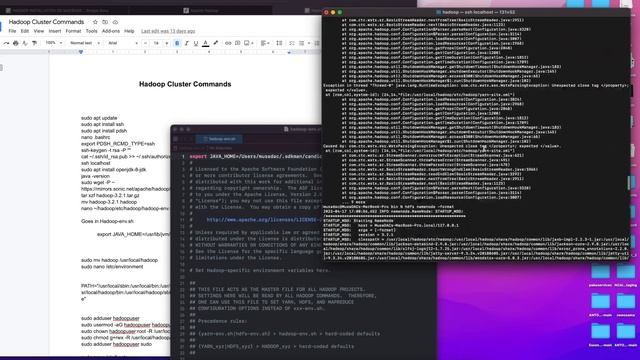
Task: Increase font size with plus button
Action: click(x=167, y=43)
